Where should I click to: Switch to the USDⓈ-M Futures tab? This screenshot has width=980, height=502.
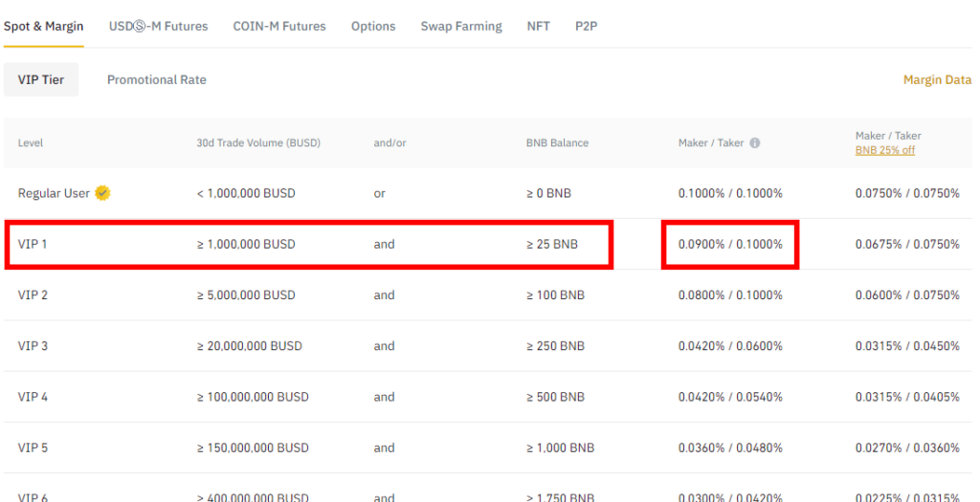click(158, 26)
